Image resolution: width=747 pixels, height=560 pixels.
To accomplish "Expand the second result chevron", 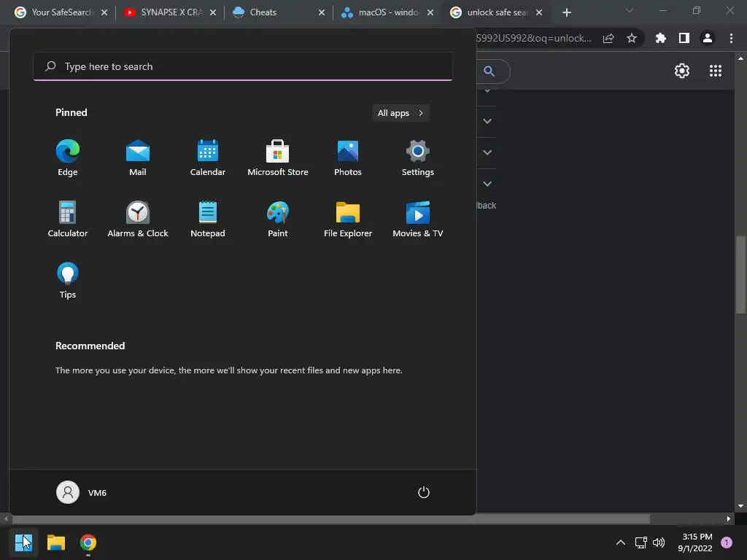I will coord(487,121).
